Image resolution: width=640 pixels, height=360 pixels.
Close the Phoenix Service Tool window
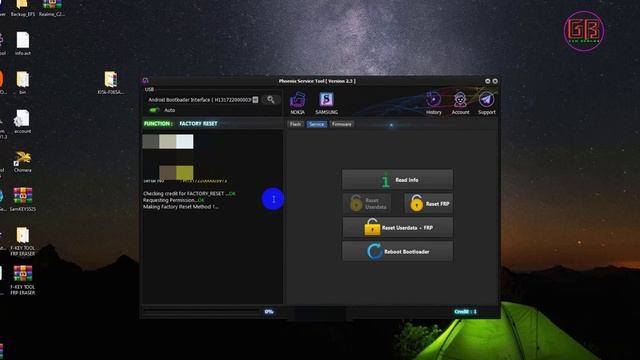(x=495, y=81)
